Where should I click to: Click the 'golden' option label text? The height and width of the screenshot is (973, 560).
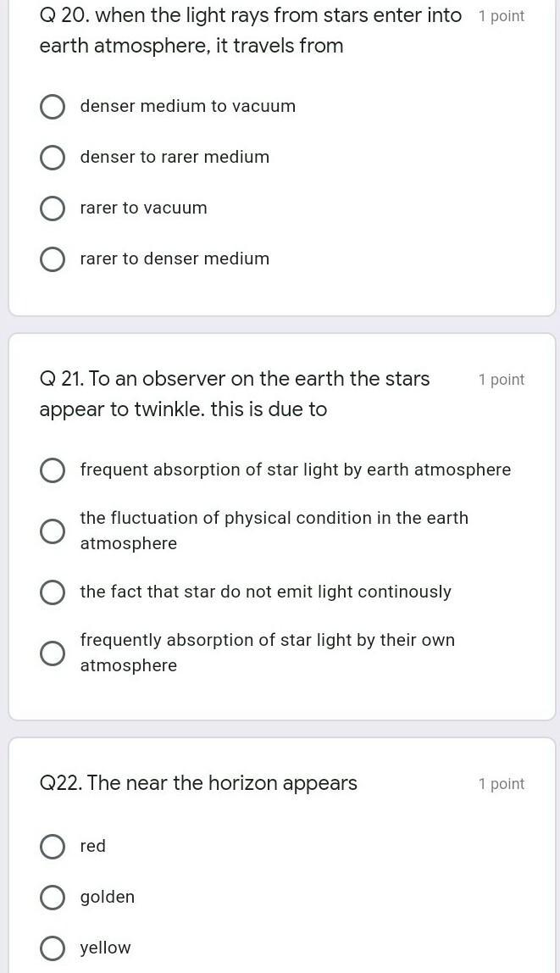[108, 897]
